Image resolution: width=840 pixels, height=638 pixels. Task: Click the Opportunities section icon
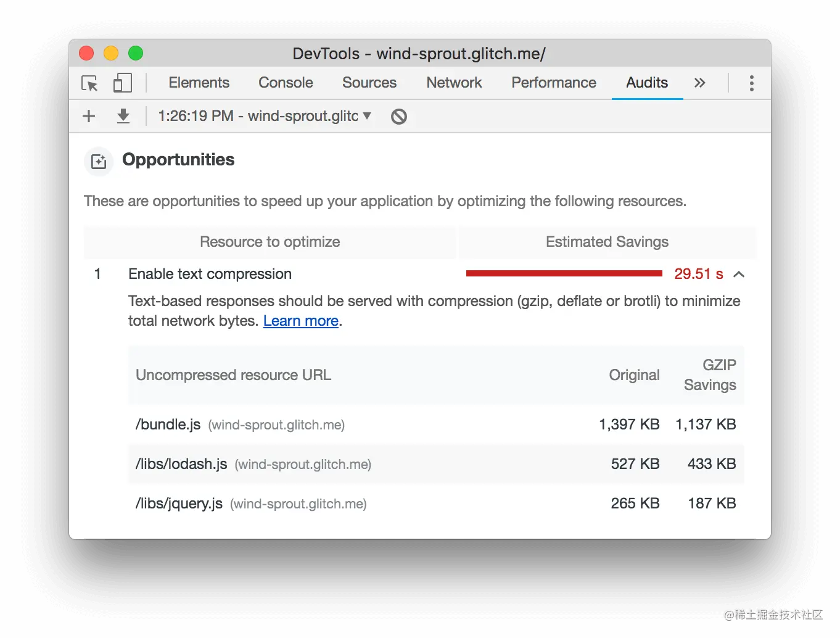click(x=99, y=162)
